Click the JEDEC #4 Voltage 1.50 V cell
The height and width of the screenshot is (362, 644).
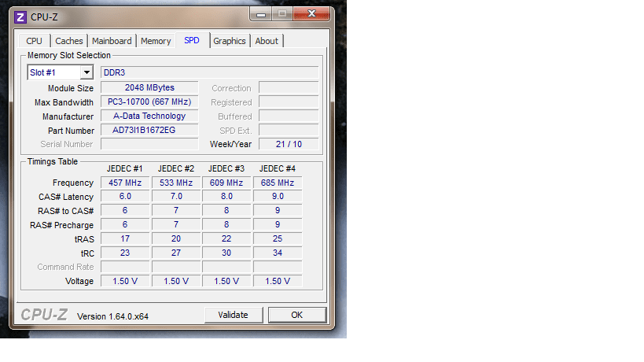click(x=278, y=281)
